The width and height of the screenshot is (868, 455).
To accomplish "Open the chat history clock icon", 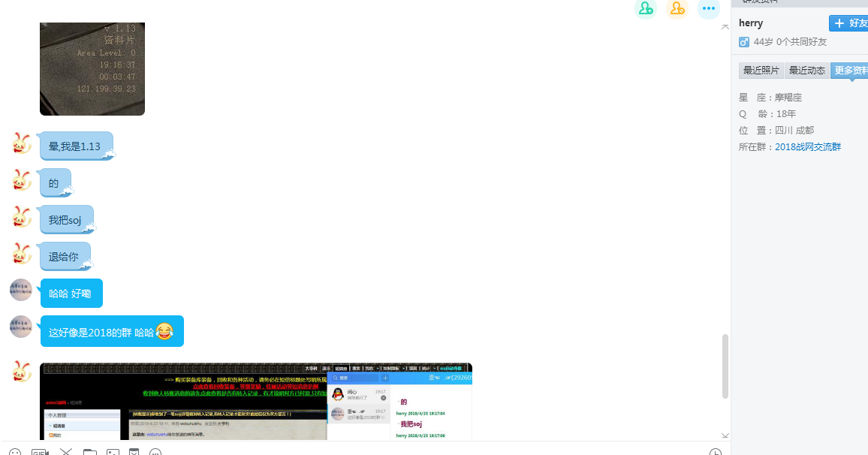I will tap(716, 452).
